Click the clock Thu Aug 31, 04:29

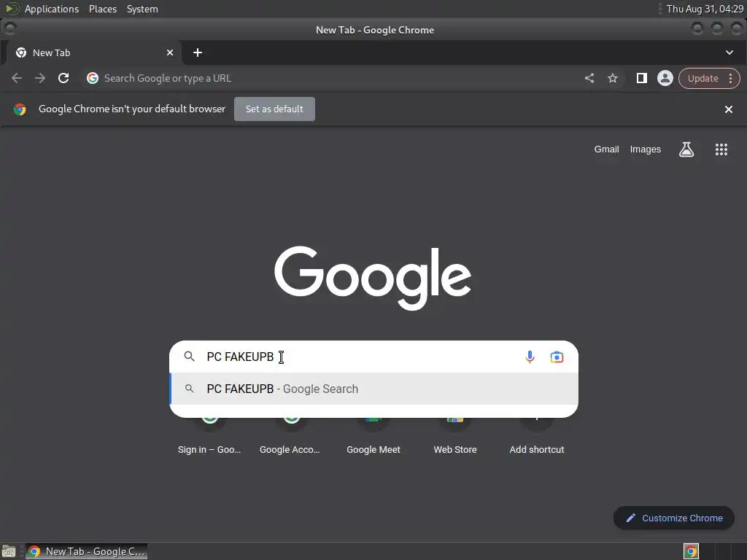point(705,9)
